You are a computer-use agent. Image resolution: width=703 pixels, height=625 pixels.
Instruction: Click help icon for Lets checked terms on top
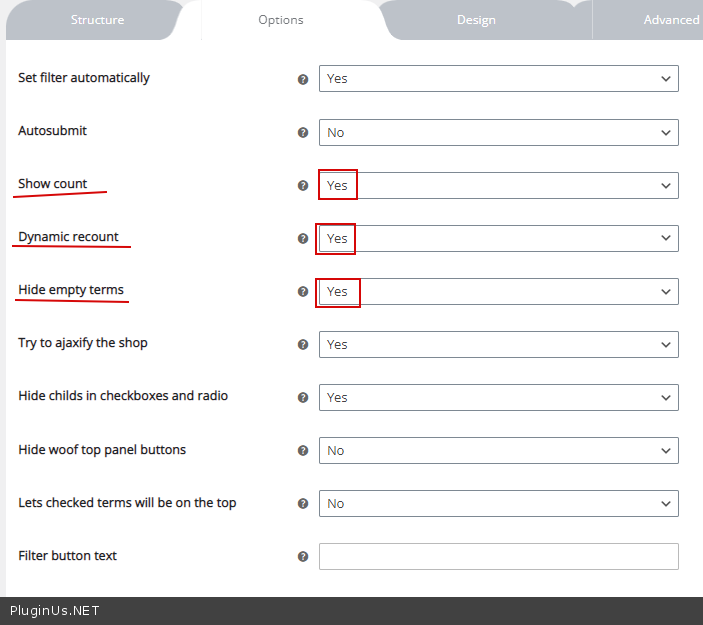[303, 504]
